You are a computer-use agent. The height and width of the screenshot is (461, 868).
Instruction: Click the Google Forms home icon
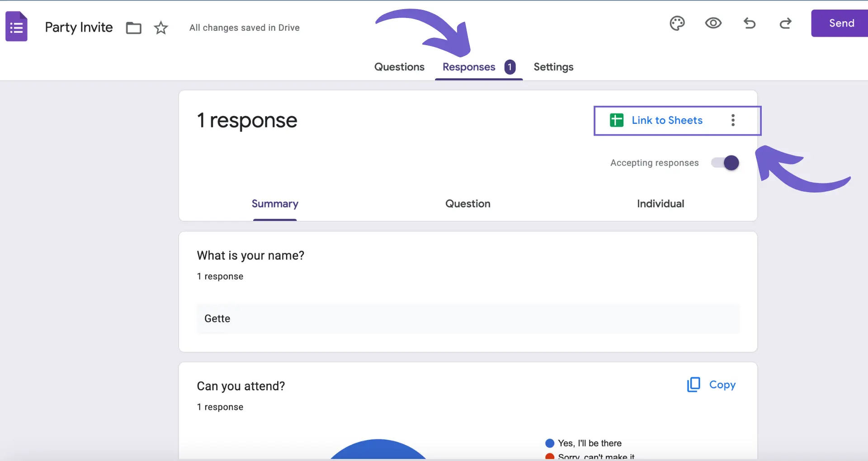16,27
